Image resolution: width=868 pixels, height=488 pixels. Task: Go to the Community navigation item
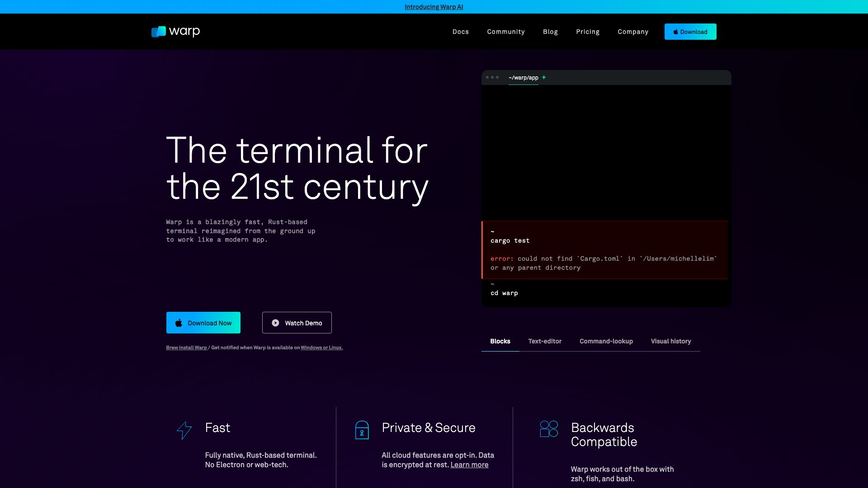(x=505, y=32)
